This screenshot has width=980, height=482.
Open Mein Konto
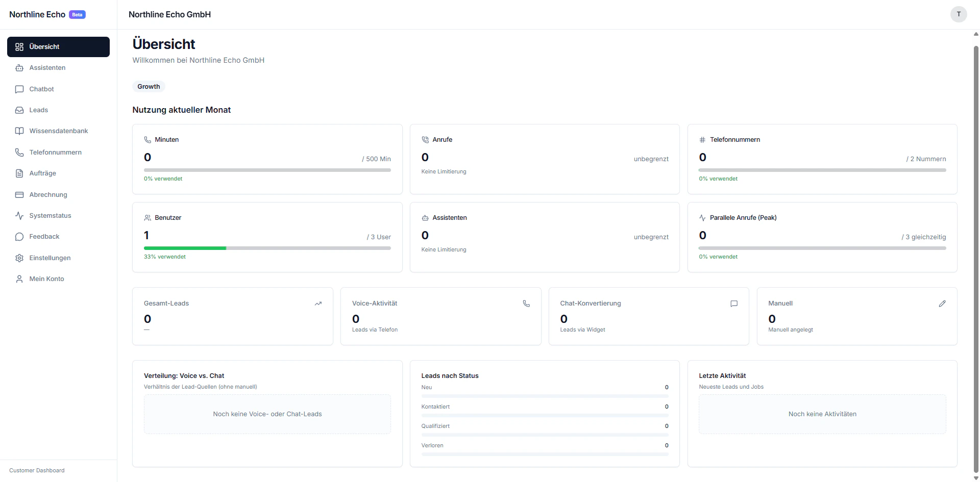click(46, 278)
